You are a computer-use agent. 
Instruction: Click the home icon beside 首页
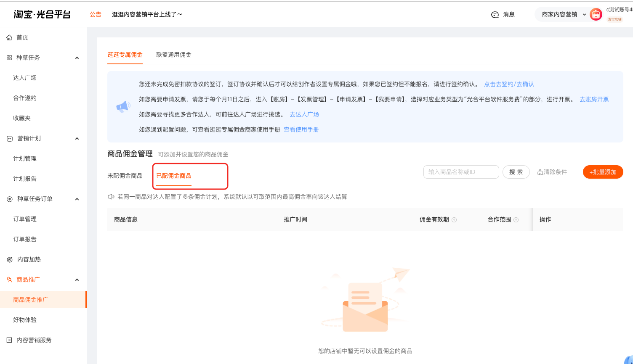pos(9,37)
